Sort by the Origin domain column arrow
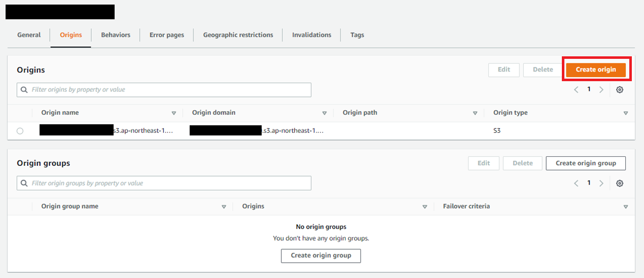The image size is (644, 278). coord(325,113)
